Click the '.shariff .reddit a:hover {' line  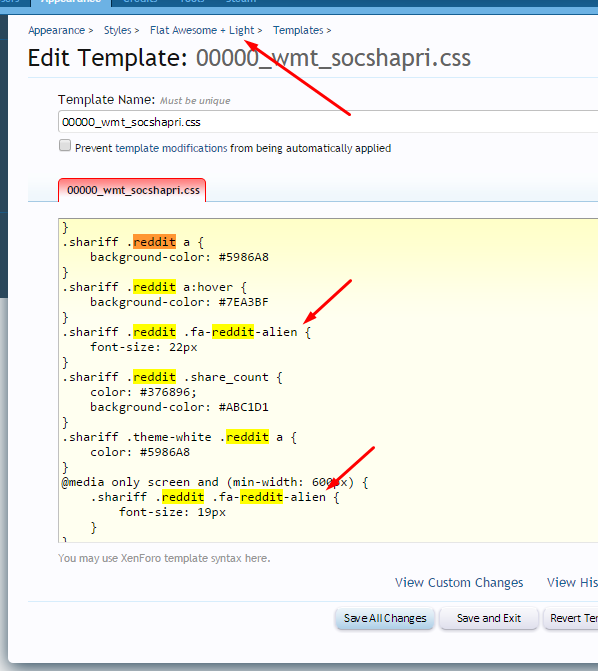154,287
